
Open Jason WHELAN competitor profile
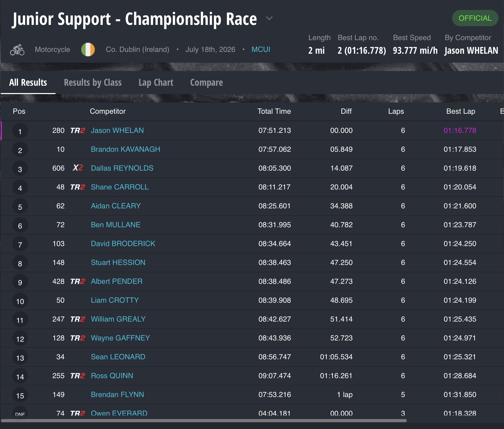click(117, 131)
